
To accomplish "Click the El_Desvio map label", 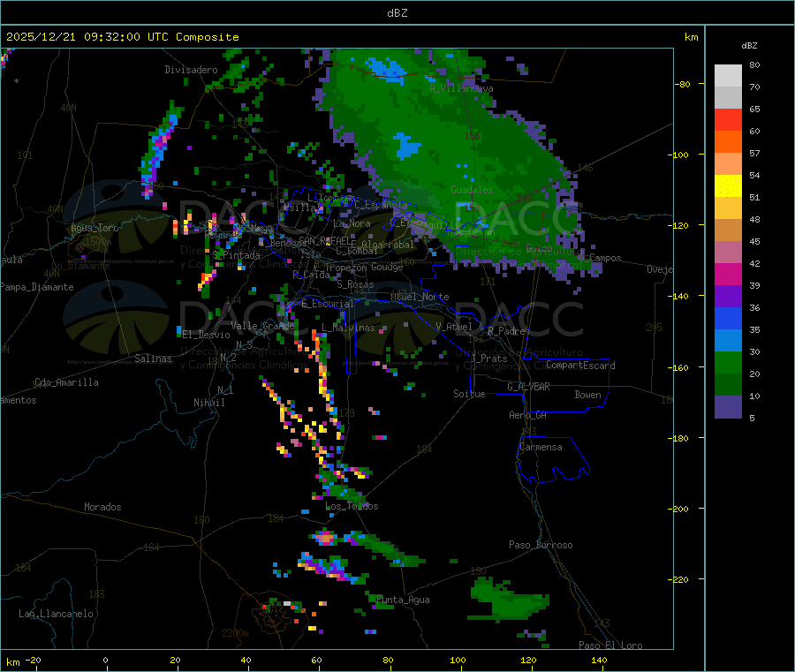I will click(x=206, y=335).
